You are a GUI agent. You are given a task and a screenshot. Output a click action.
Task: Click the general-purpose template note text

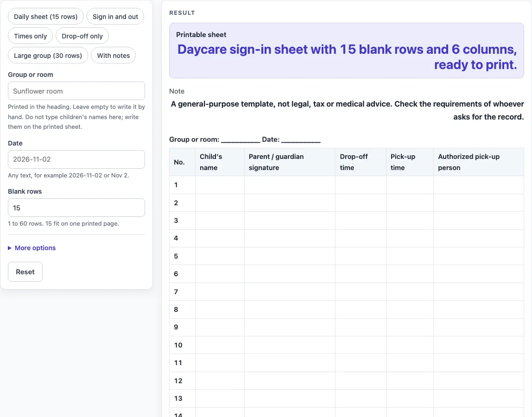347,110
